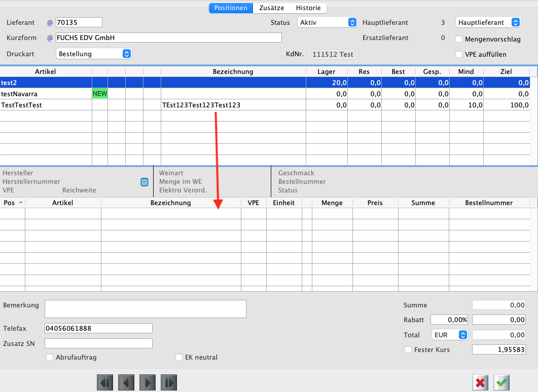Click the red X cancel icon
Viewport: 538px width, 392px height.
[x=480, y=383]
